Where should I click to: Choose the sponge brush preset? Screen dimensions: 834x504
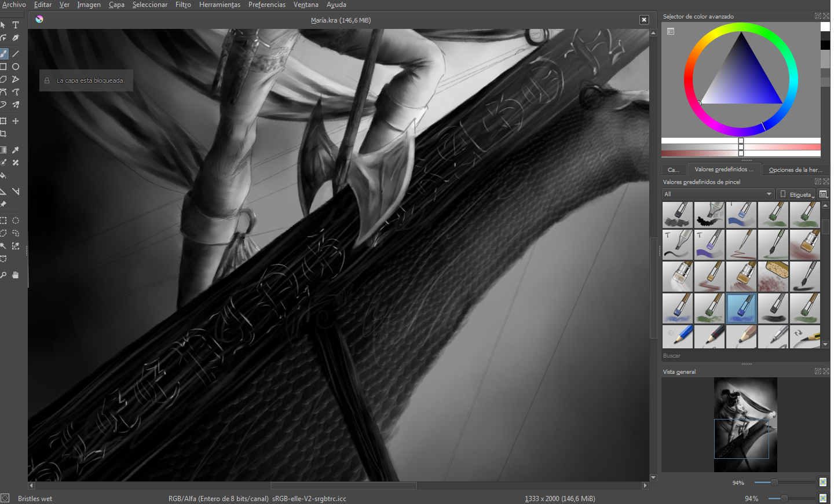773,276
